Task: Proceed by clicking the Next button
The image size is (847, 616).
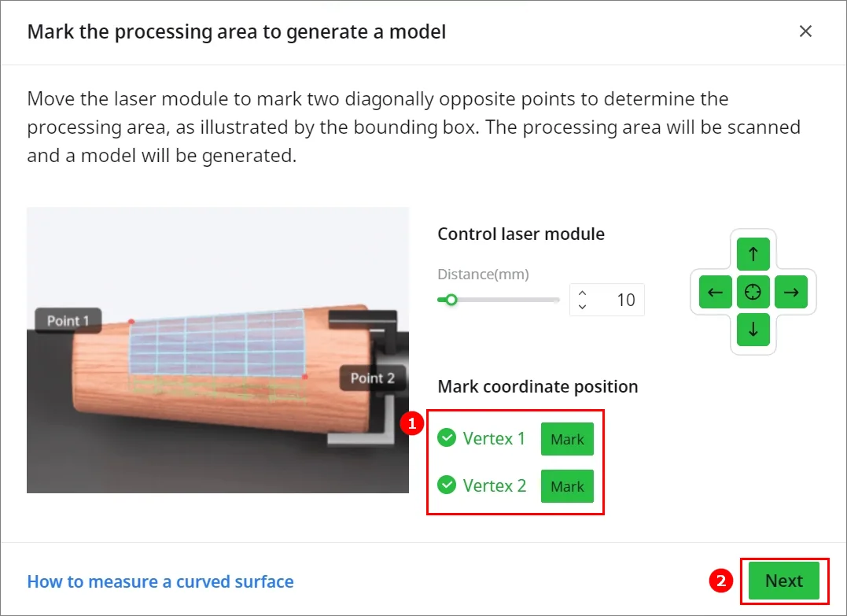Action: tap(784, 581)
